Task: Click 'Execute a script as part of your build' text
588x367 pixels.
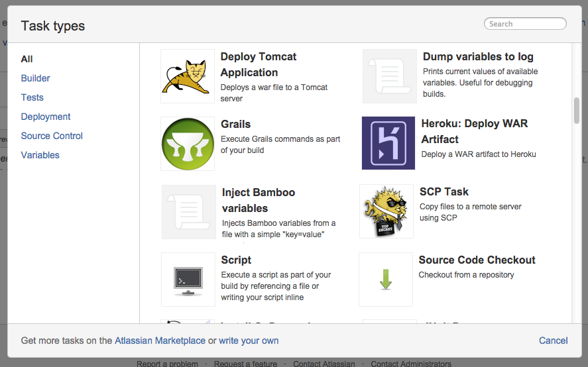Action: (276, 286)
